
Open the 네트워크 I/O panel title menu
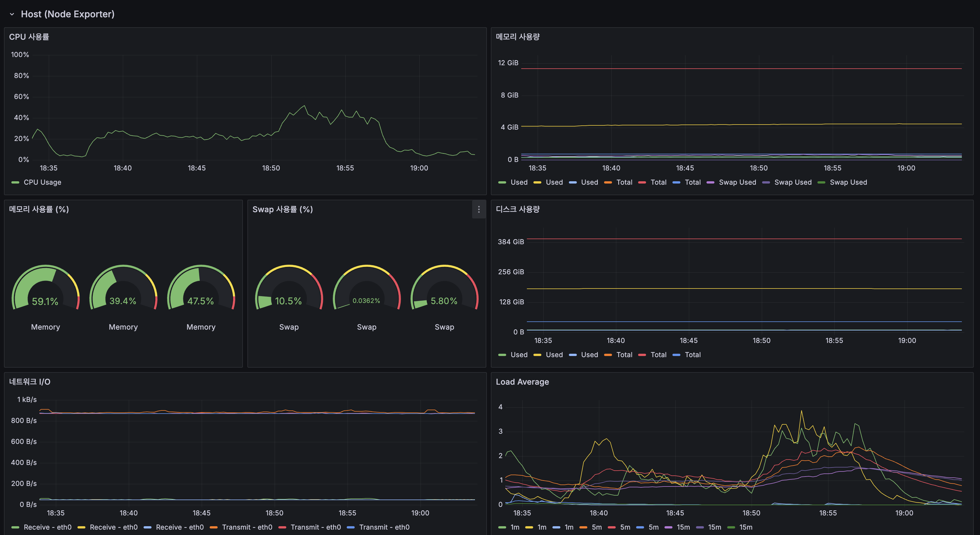click(x=30, y=382)
